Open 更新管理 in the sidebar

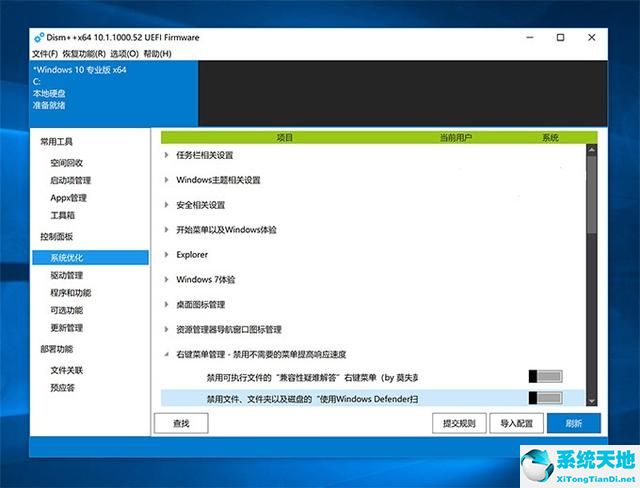click(67, 328)
